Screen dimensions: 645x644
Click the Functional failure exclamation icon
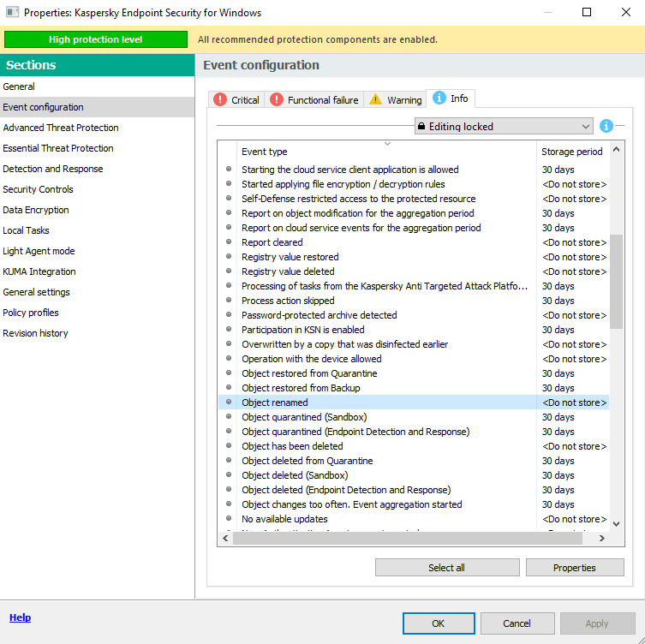277,99
